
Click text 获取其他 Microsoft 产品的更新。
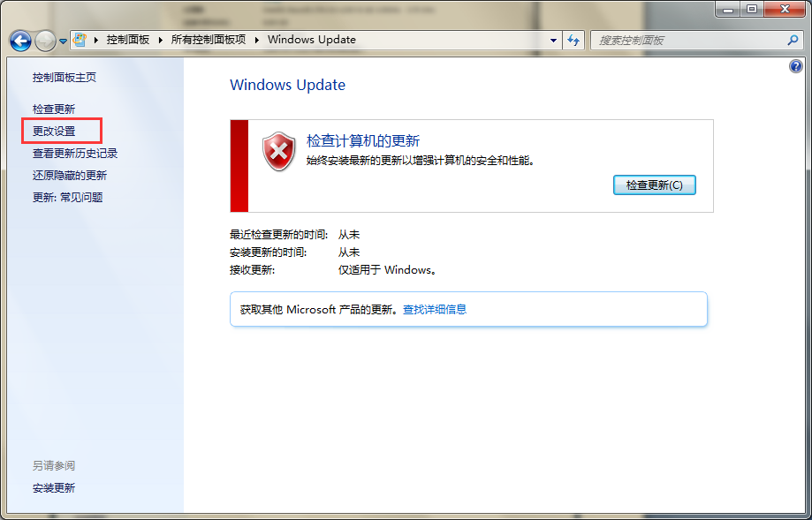click(321, 309)
